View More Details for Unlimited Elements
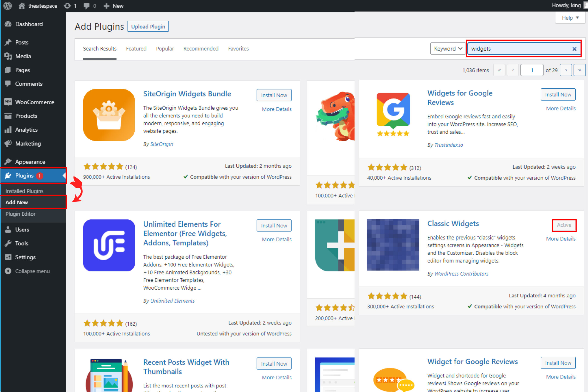The height and width of the screenshot is (392, 588). point(277,239)
